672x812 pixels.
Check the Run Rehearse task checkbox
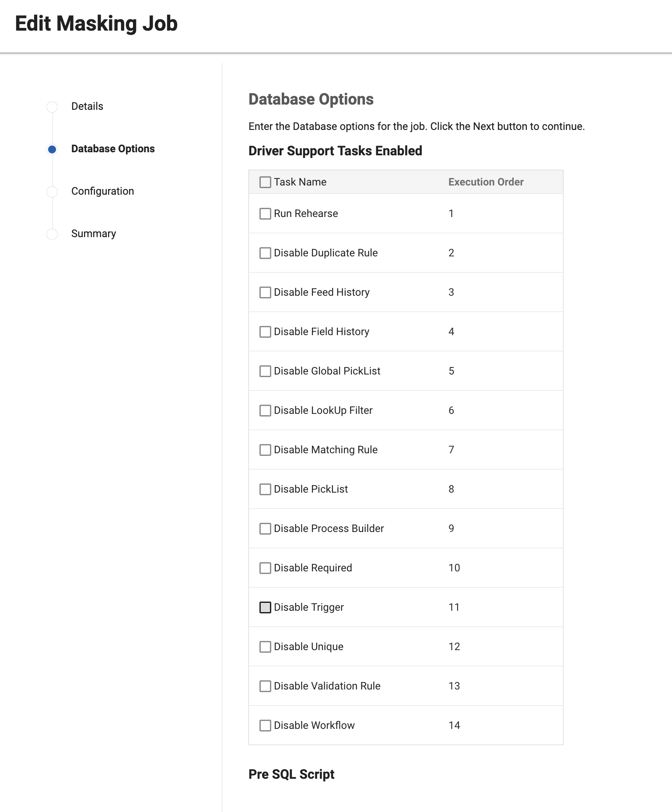tap(265, 214)
